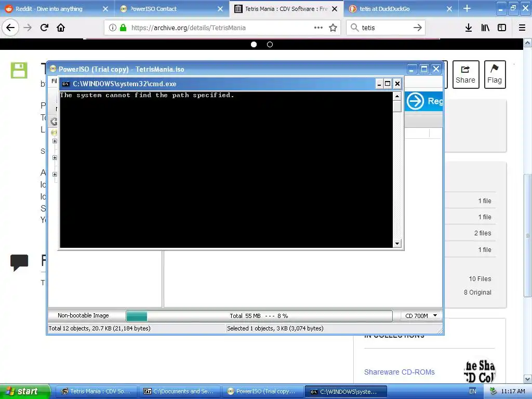Viewport: 532px width, 399px height.
Task: Click the green floppy disk software icon
Action: tap(19, 70)
